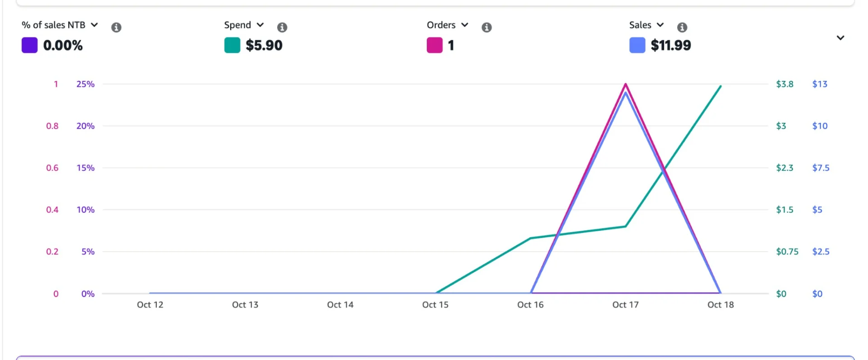
Task: Click the purple % of sales NTB swatch
Action: pos(30,45)
